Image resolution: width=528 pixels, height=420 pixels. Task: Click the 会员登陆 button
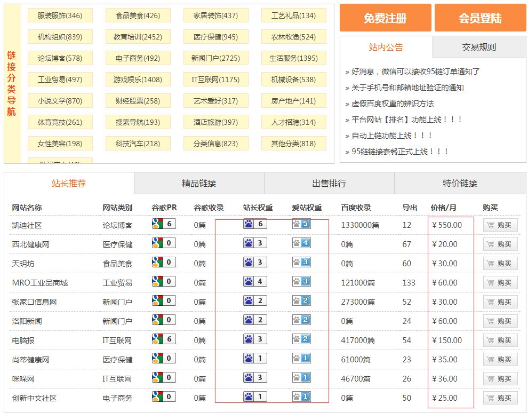tap(479, 18)
